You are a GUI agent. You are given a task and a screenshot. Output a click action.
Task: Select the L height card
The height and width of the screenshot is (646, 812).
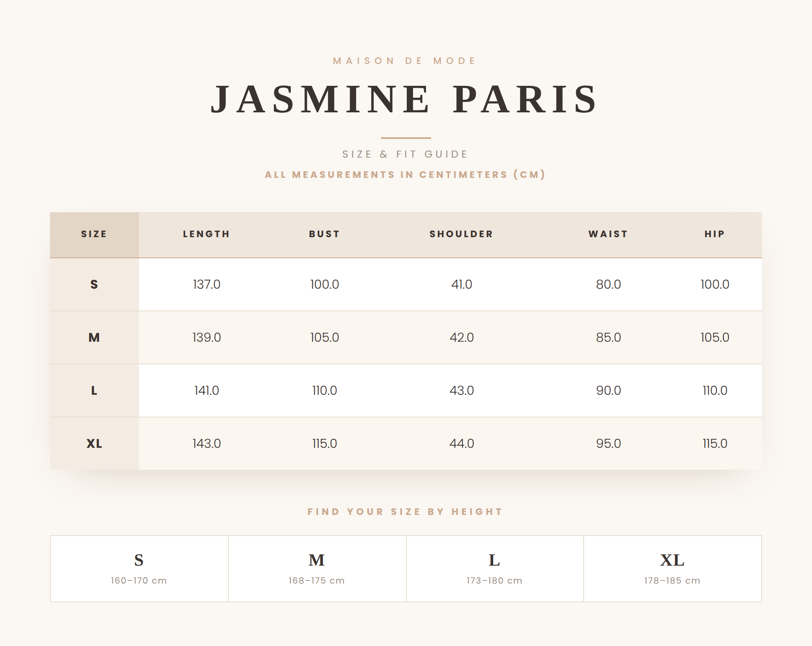pyautogui.click(x=495, y=569)
